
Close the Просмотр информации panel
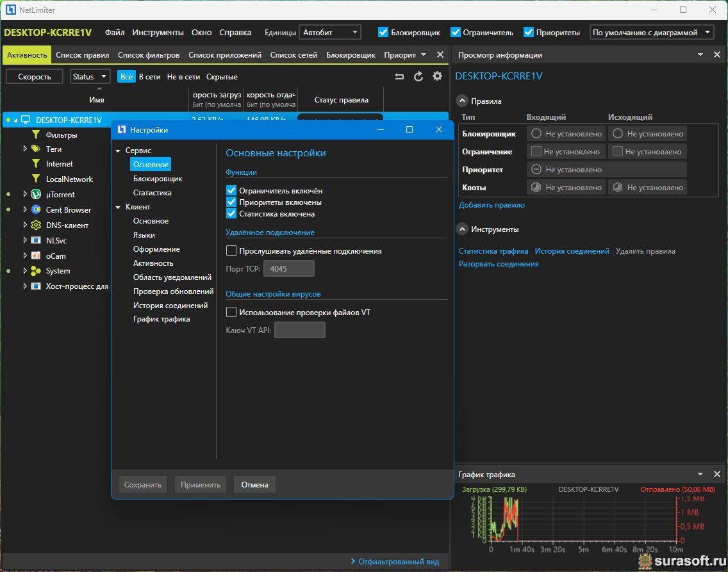717,54
